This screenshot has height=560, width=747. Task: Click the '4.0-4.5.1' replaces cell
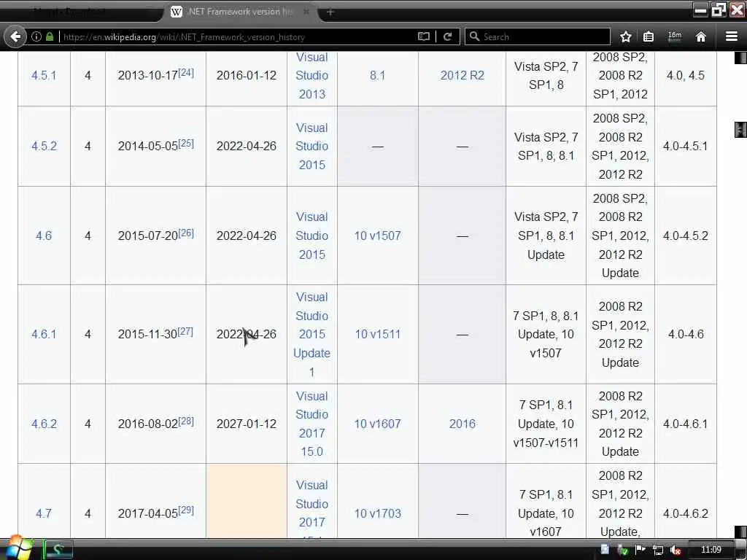coord(686,146)
